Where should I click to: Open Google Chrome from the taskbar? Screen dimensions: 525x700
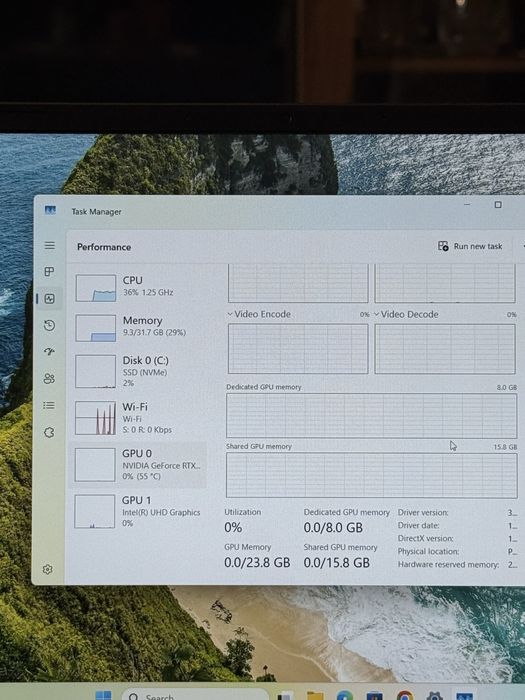[x=404, y=696]
